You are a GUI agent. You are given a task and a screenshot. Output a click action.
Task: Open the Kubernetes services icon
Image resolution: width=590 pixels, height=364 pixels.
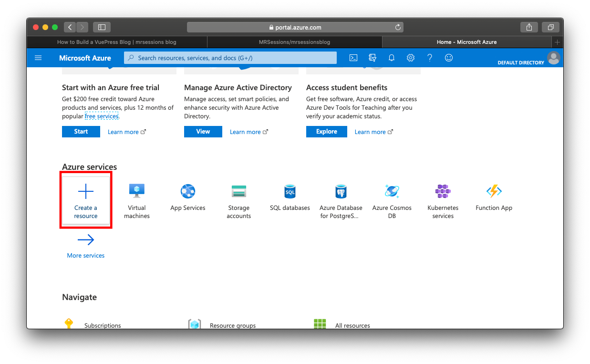[x=443, y=191]
